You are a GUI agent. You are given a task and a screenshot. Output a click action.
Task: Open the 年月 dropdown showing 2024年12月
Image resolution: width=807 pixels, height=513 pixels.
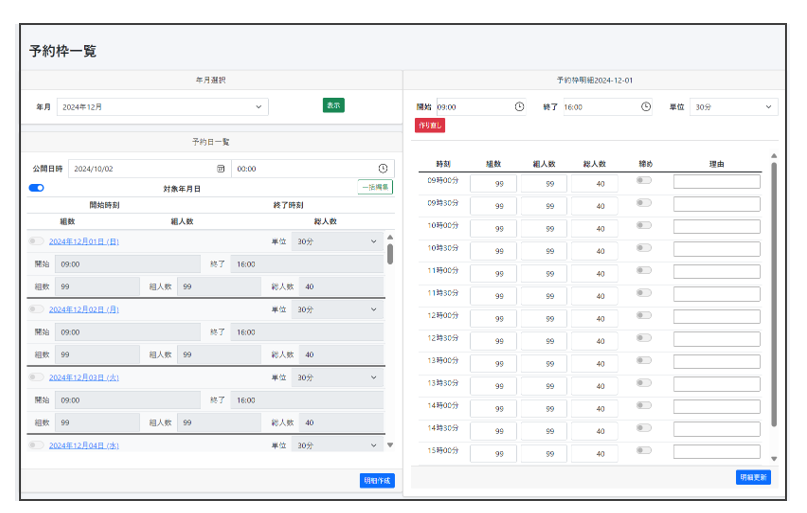pyautogui.click(x=162, y=106)
